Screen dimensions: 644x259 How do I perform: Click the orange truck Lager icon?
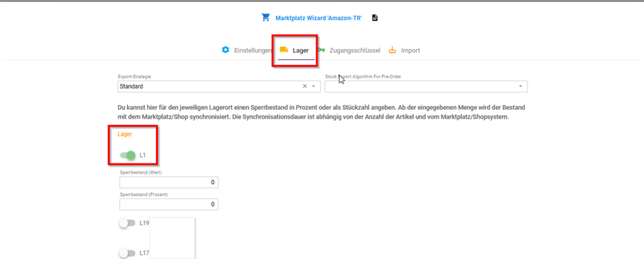283,50
